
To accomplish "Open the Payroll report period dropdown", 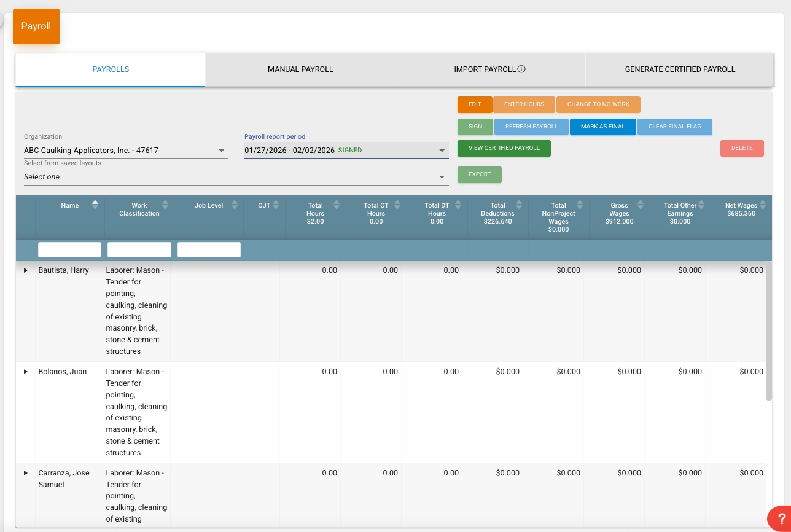I will point(346,151).
